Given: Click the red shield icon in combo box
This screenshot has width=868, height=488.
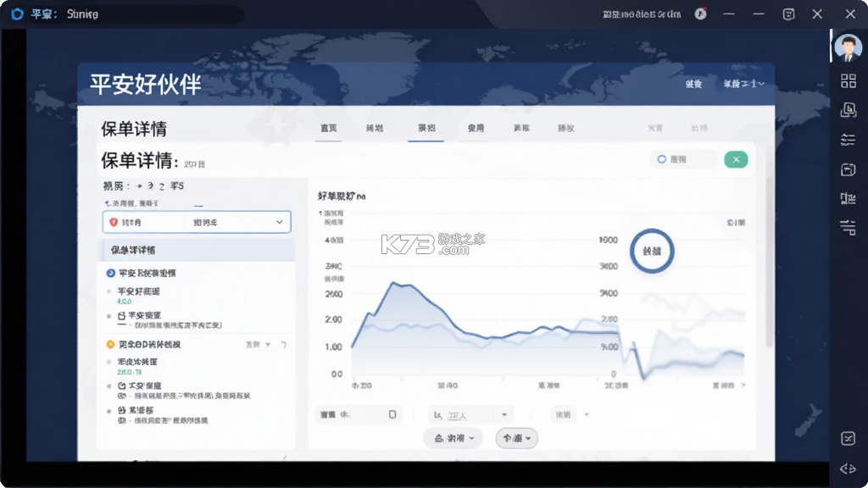Looking at the screenshot, I should pyautogui.click(x=114, y=222).
